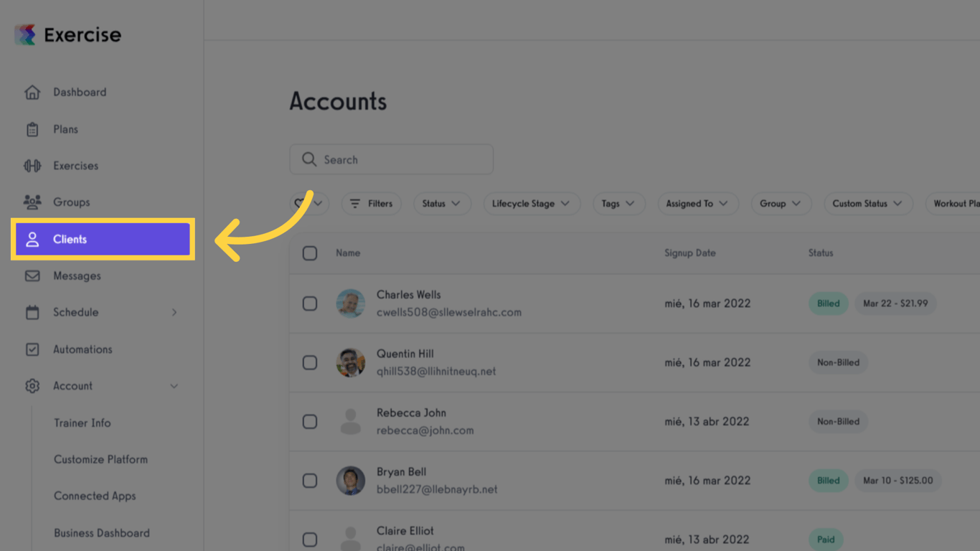Click Bryan Bell's Mar 10 payment badge
This screenshot has height=551, width=980.
pos(897,481)
